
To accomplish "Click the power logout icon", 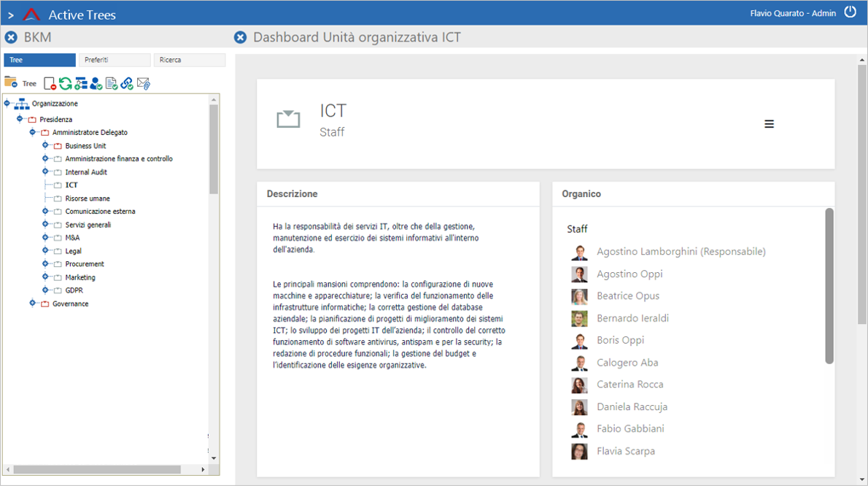I will (850, 12).
